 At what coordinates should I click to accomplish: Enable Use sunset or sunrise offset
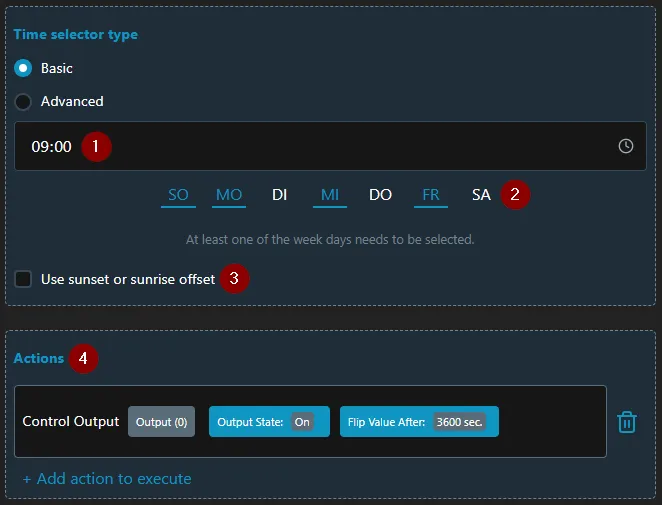tap(23, 279)
